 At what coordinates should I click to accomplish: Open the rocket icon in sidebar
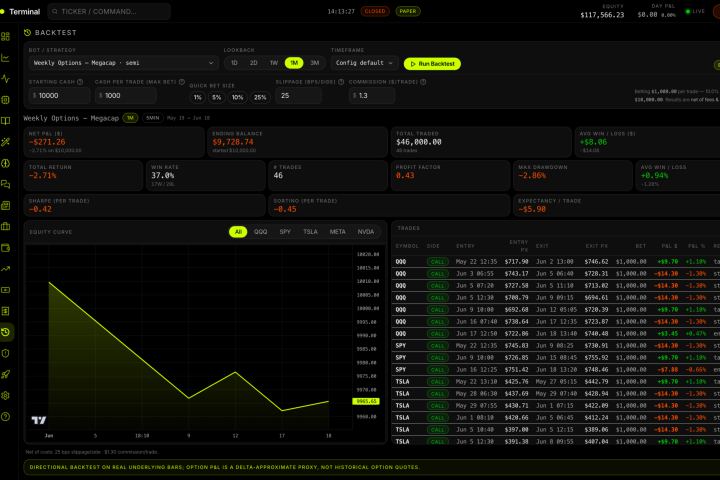point(6,374)
